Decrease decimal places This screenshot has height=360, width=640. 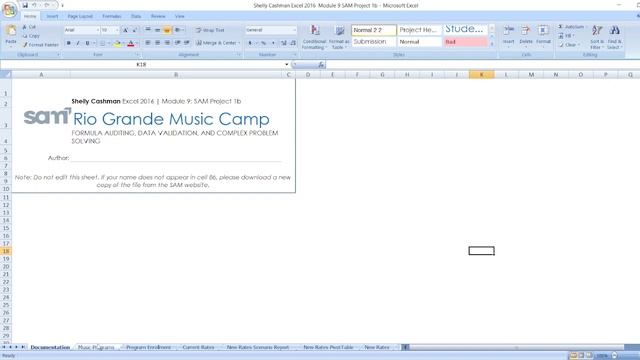point(293,43)
